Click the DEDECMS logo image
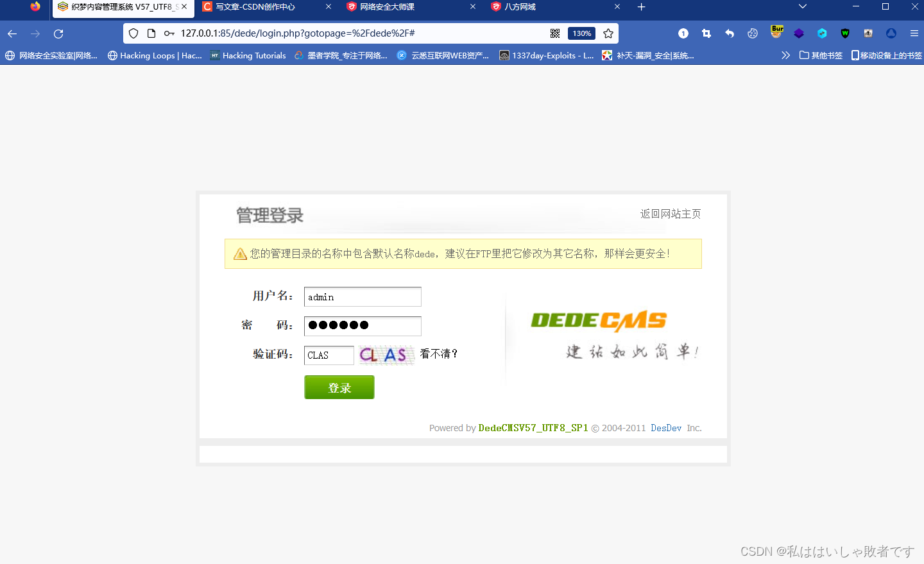 (x=599, y=321)
